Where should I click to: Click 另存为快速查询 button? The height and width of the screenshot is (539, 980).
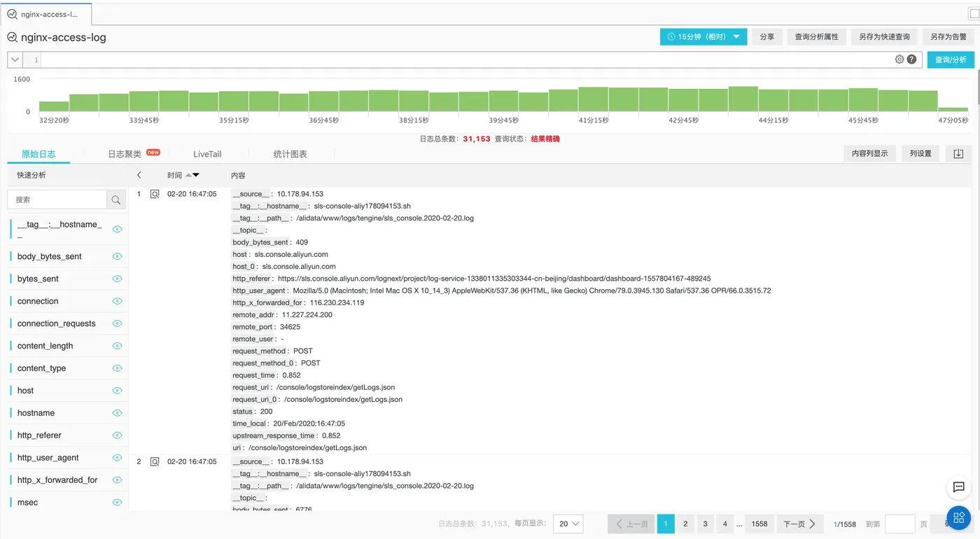pyautogui.click(x=885, y=37)
